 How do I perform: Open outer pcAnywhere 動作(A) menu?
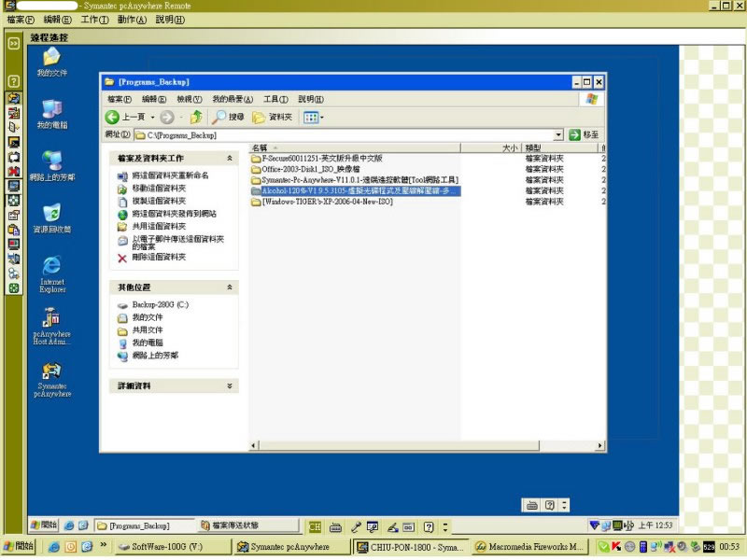pyautogui.click(x=132, y=20)
